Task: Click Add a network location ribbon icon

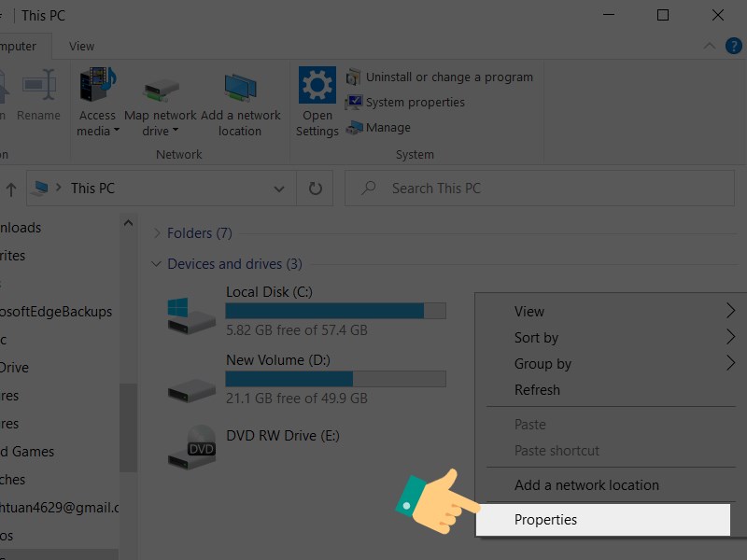Action: click(240, 90)
